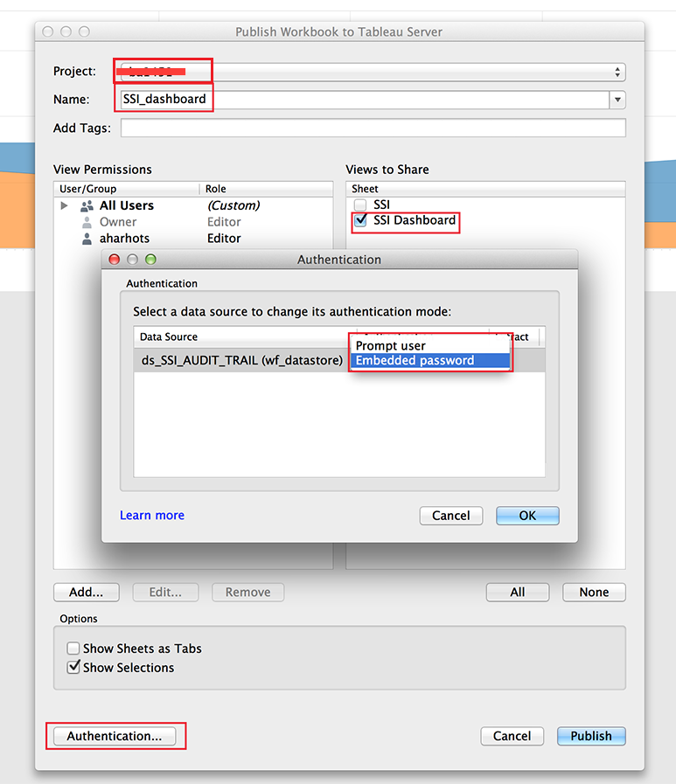Expand the Name combo box arrow
The image size is (676, 784).
[x=617, y=100]
